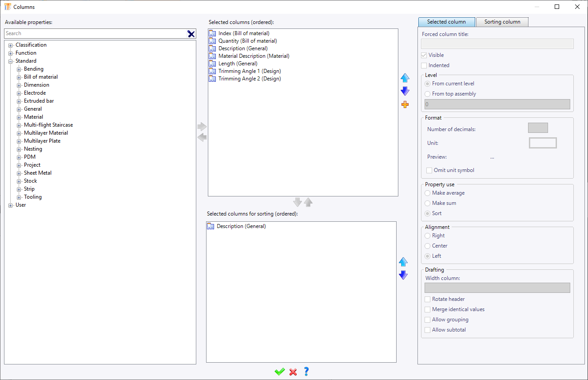Select Material Description (Material) in selected columns
Viewport: 588px width, 380px height.
point(254,56)
